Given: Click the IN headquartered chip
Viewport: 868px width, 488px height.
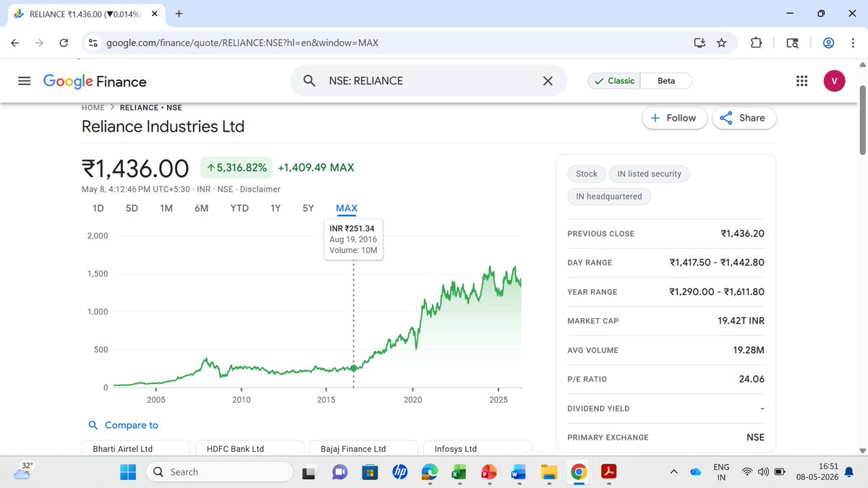Looking at the screenshot, I should click(x=608, y=196).
